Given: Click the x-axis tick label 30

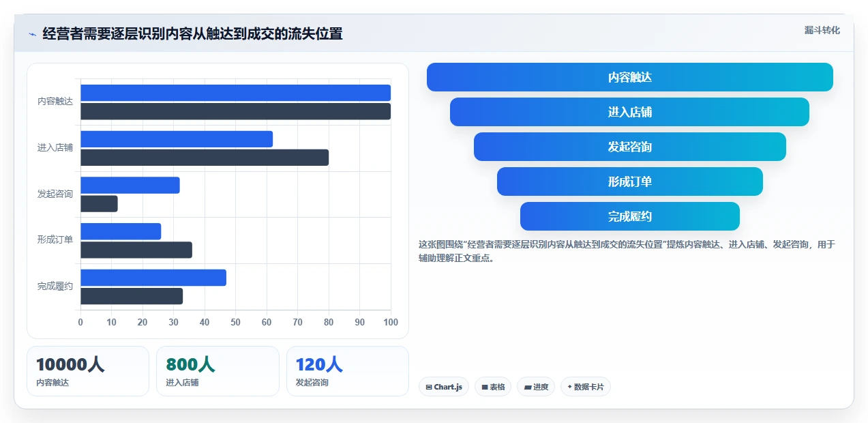Looking at the screenshot, I should tap(174, 322).
